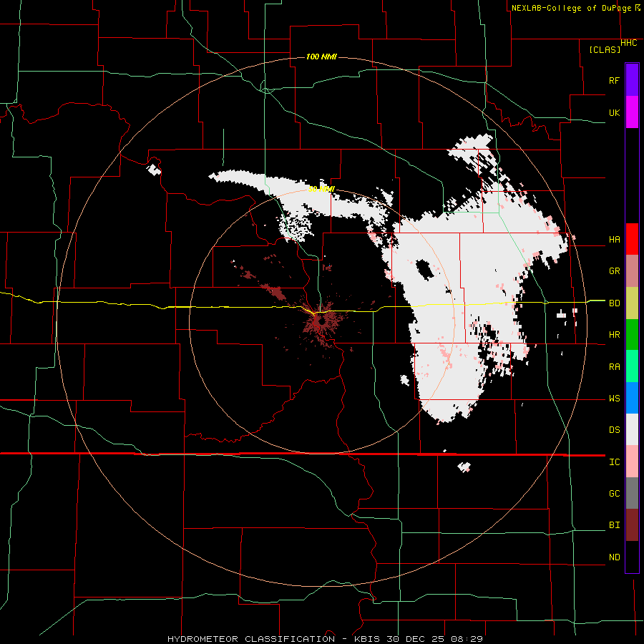Click the 50 NMI range ring label

click(321, 189)
